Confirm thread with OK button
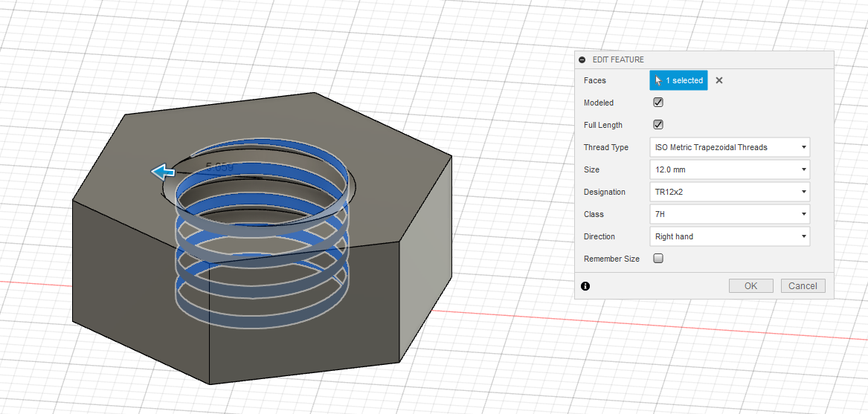The image size is (868, 414). (x=750, y=286)
